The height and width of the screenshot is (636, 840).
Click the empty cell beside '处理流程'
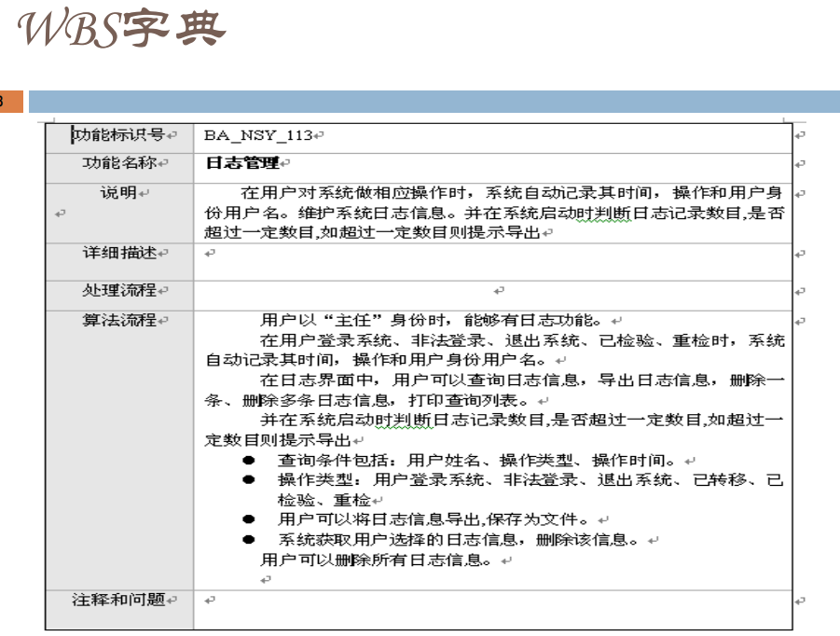point(493,296)
